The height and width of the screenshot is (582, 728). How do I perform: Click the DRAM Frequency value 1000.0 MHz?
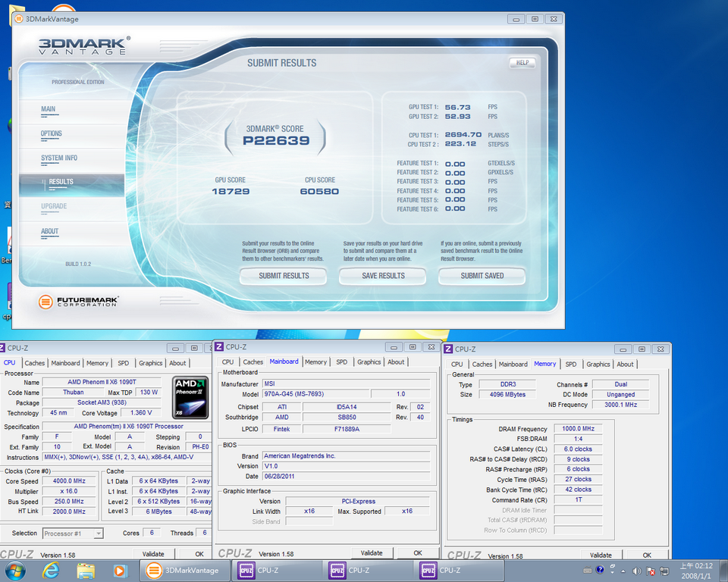coord(579,429)
